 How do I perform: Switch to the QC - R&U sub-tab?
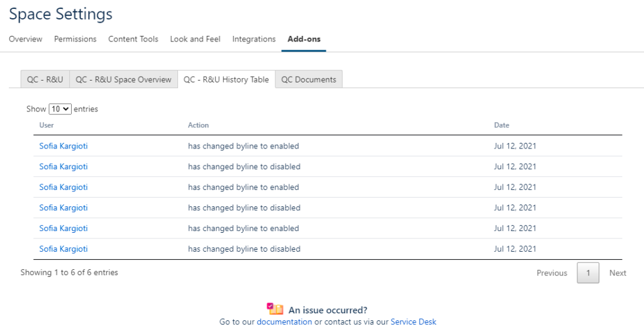tap(45, 79)
